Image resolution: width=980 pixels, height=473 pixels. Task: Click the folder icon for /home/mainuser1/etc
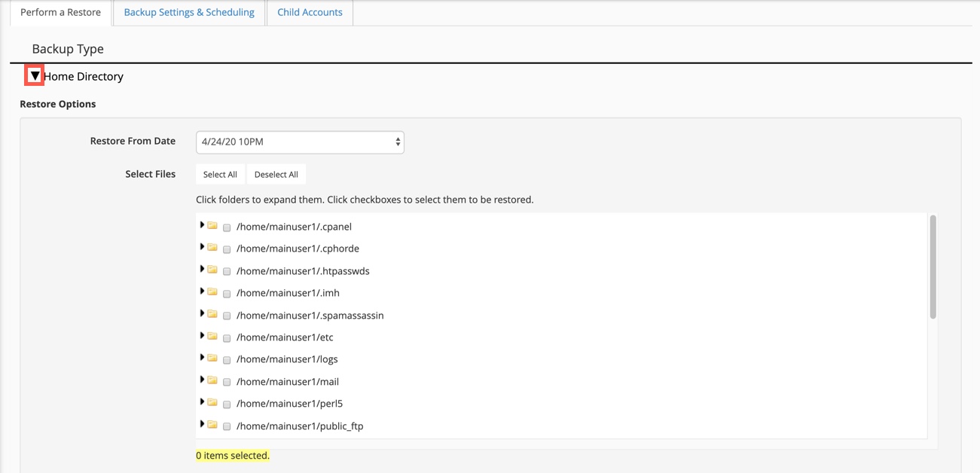point(212,336)
